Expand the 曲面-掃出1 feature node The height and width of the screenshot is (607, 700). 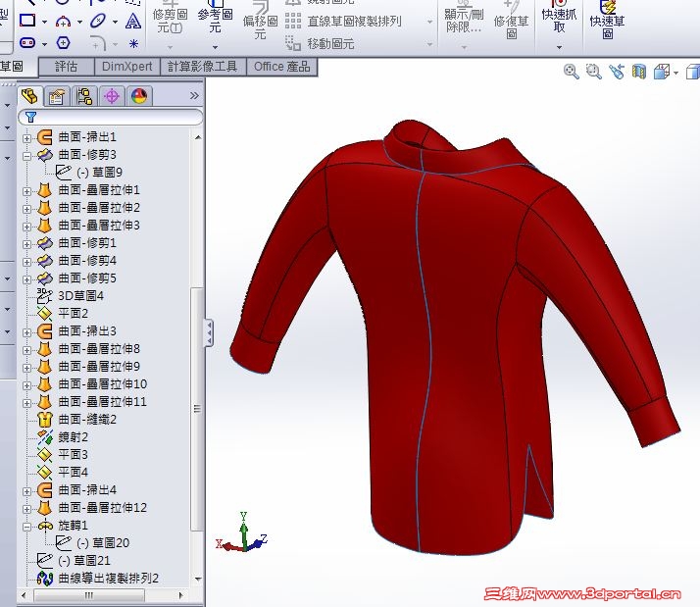click(26, 138)
